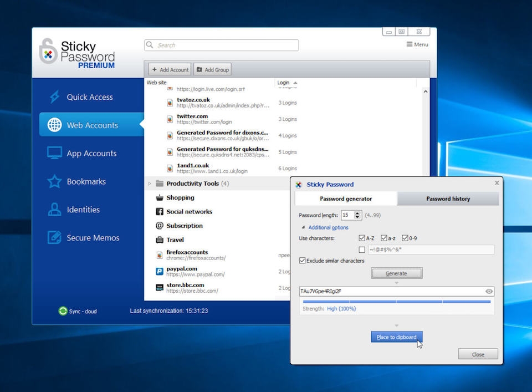Screen dimensions: 532x392
Task: Click the Quick Access lightning bolt icon
Action: coord(54,97)
